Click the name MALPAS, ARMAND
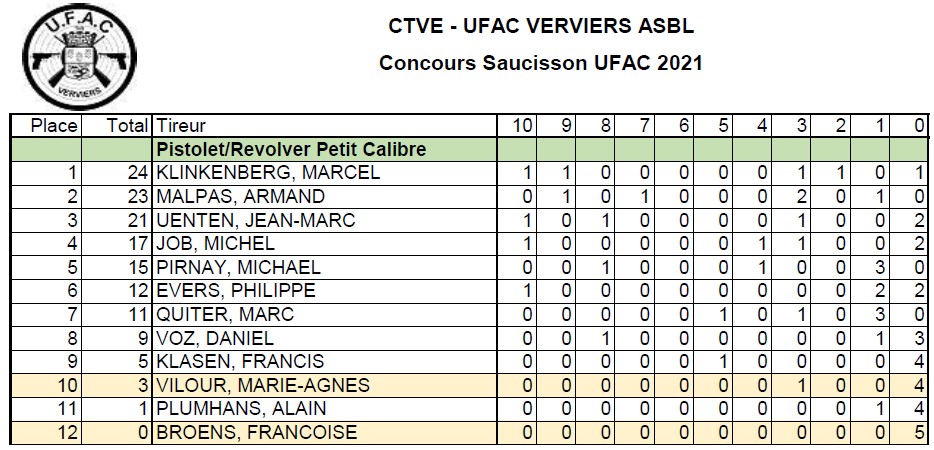 point(241,196)
